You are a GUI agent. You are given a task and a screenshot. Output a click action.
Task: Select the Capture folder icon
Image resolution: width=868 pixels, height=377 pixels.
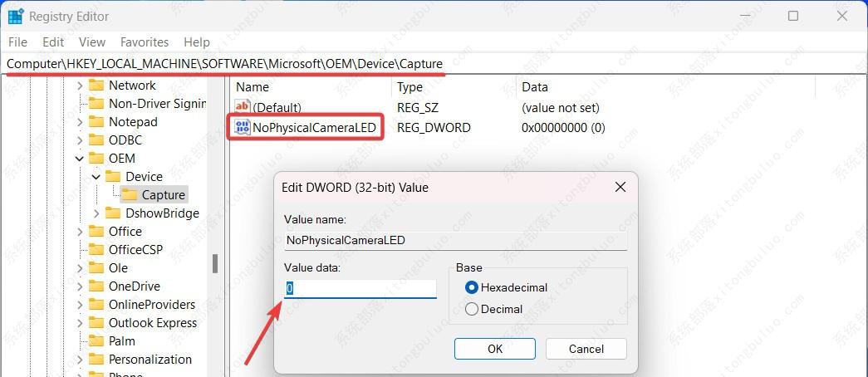click(x=130, y=194)
